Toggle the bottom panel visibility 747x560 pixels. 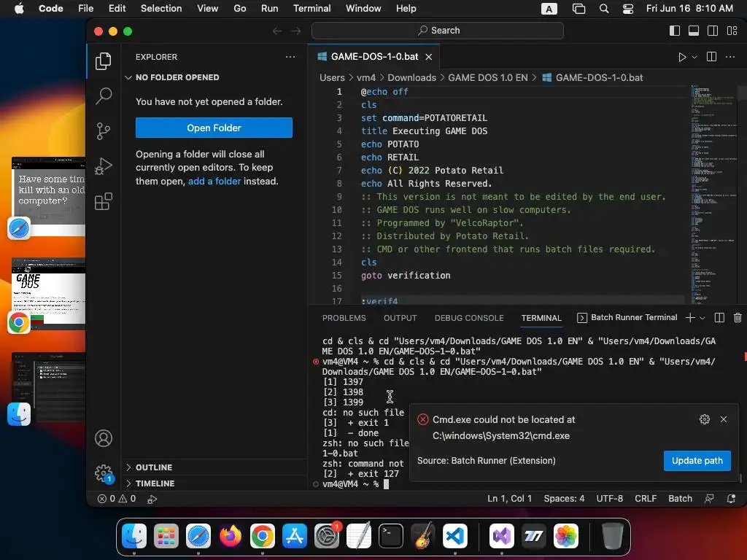click(x=694, y=31)
